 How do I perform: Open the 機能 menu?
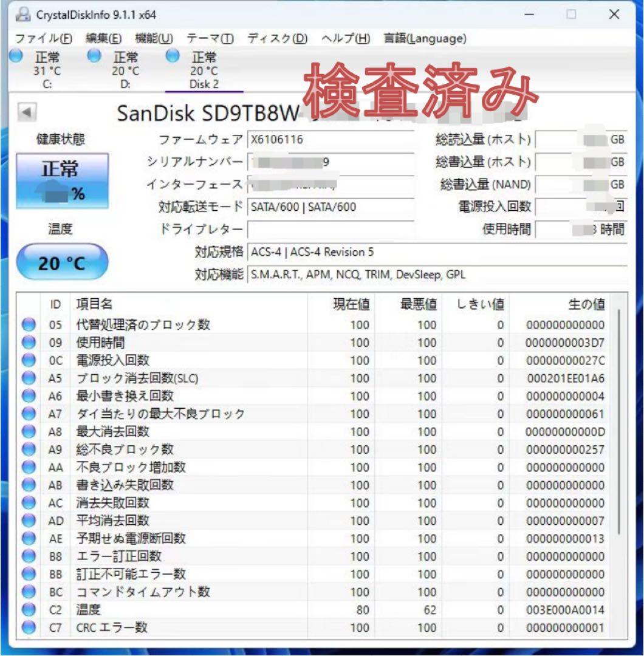pos(154,38)
